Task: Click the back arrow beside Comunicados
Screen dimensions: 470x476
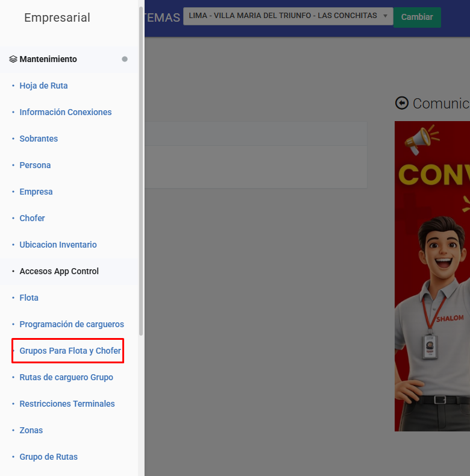Action: (401, 103)
